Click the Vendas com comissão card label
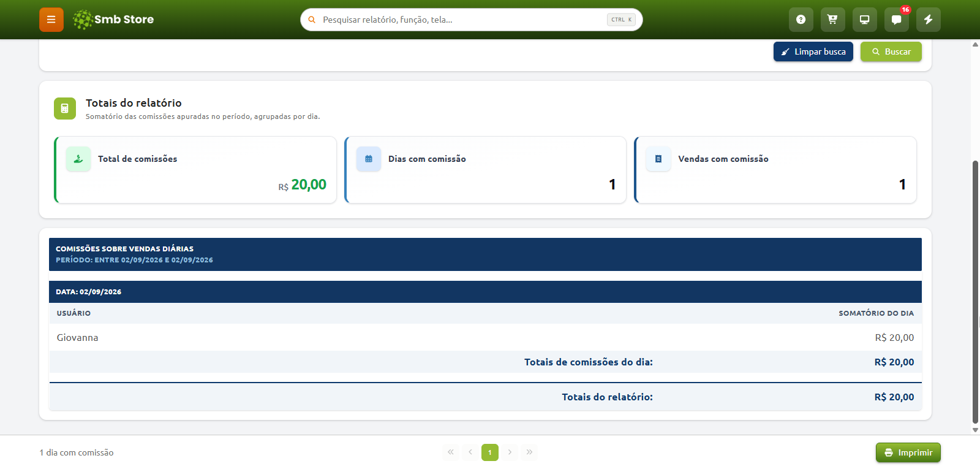980x469 pixels. pos(723,159)
